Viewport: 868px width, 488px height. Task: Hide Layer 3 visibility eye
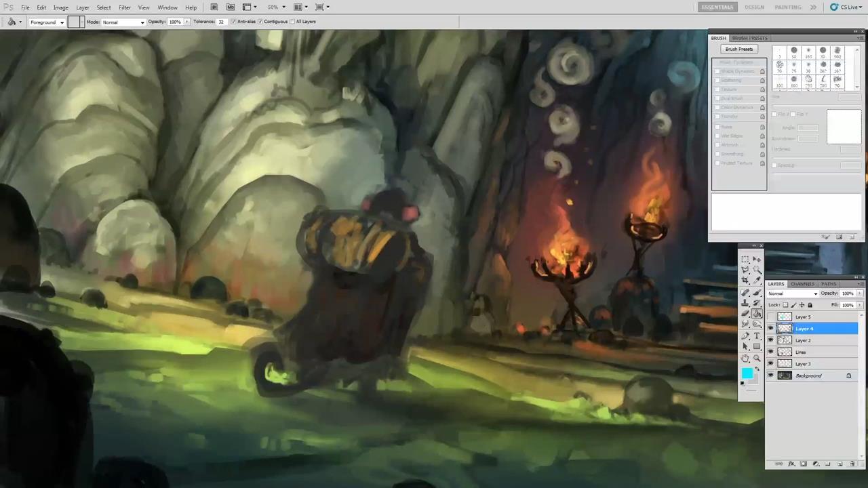(x=770, y=364)
